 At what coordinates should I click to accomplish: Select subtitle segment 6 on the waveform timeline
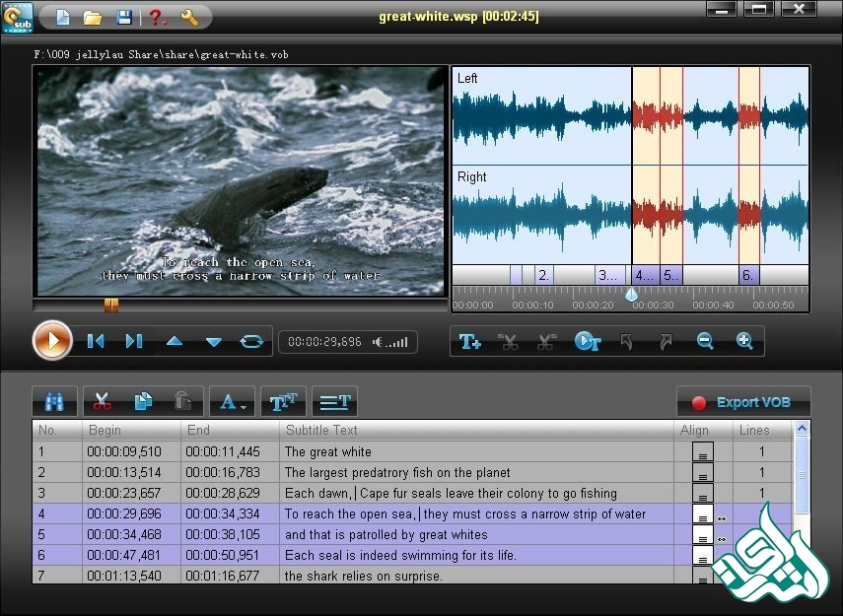coord(748,275)
